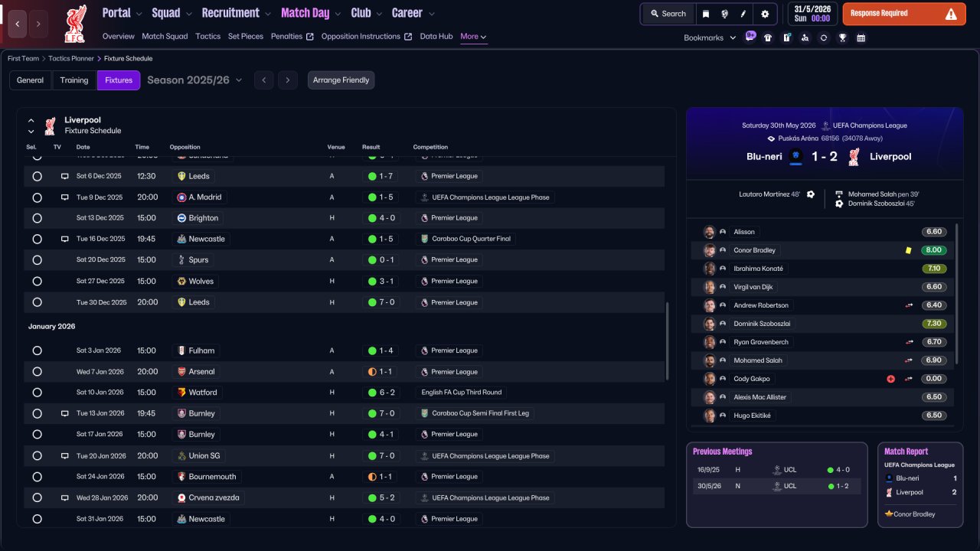980x551 pixels.
Task: Click the Response Required button
Action: click(904, 14)
